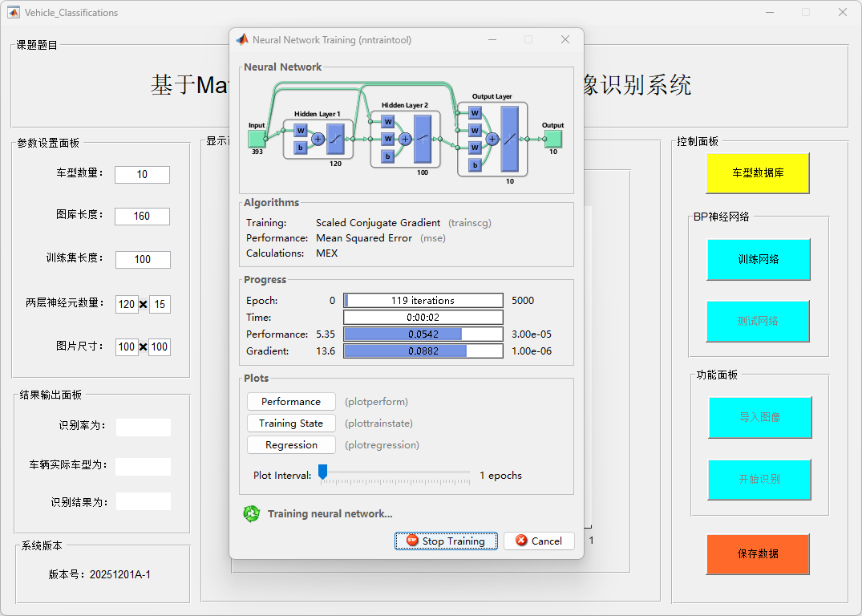The image size is (862, 616).
Task: Open the Regression plot
Action: point(291,444)
